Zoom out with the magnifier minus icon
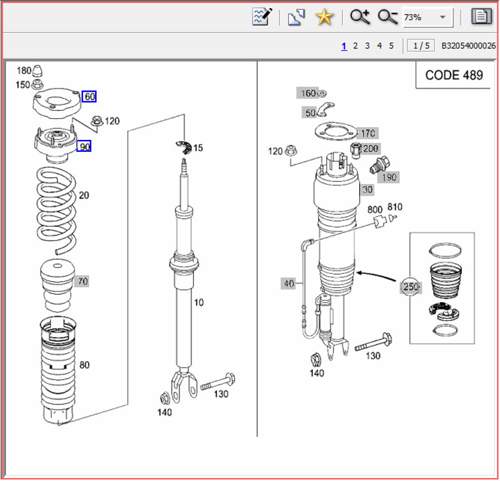 pyautogui.click(x=387, y=17)
